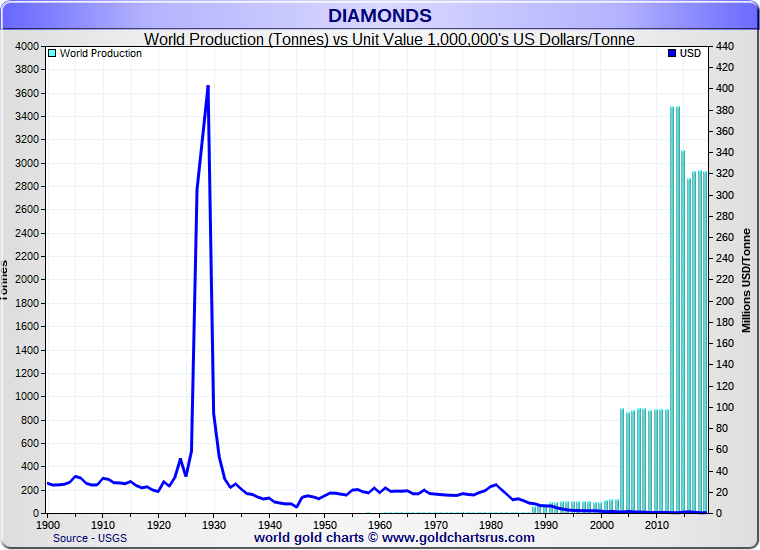The height and width of the screenshot is (550, 760).
Task: Click the 1000 label on tonnes axis
Action: pos(27,396)
